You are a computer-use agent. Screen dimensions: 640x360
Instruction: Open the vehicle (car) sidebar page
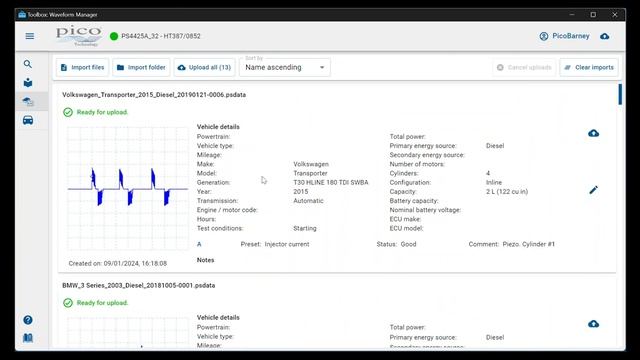(x=28, y=120)
